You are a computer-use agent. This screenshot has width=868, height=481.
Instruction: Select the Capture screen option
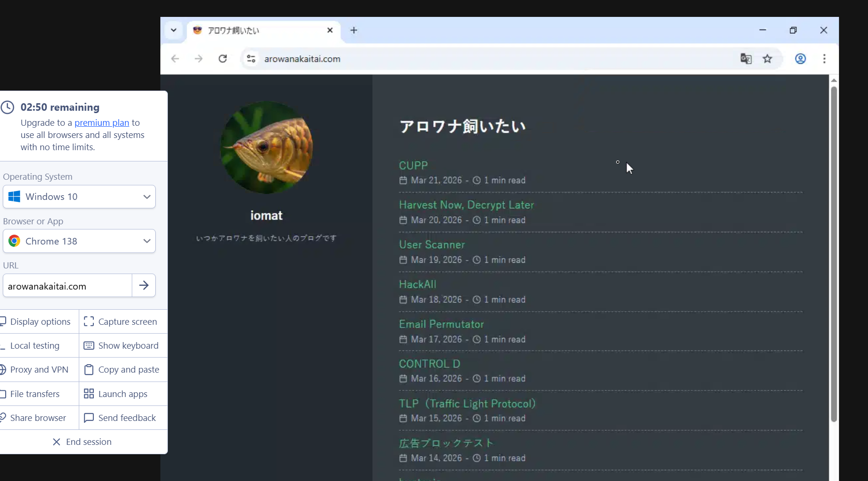click(x=121, y=322)
